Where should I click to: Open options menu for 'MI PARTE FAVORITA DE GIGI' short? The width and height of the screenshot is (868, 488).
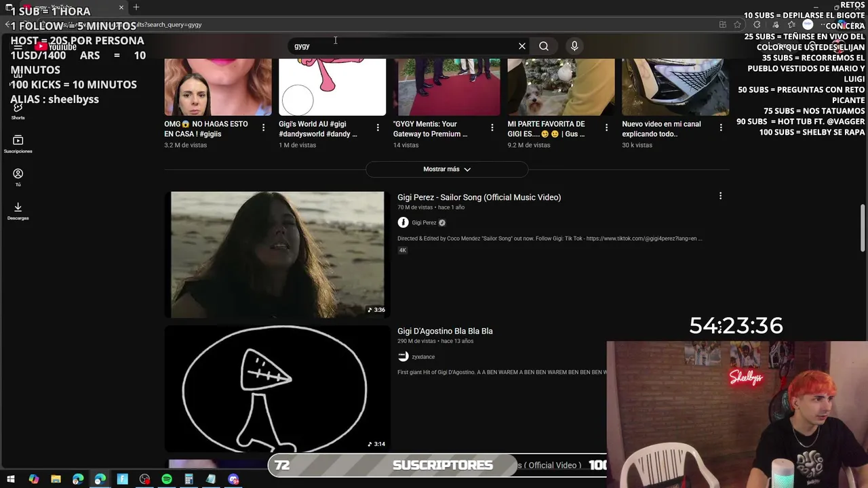[606, 127]
